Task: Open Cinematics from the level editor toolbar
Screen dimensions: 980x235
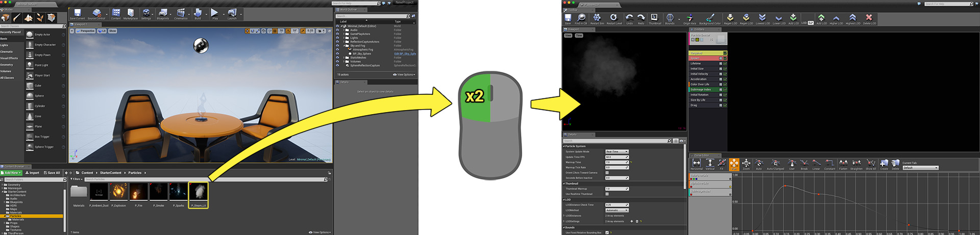Action: point(181,14)
